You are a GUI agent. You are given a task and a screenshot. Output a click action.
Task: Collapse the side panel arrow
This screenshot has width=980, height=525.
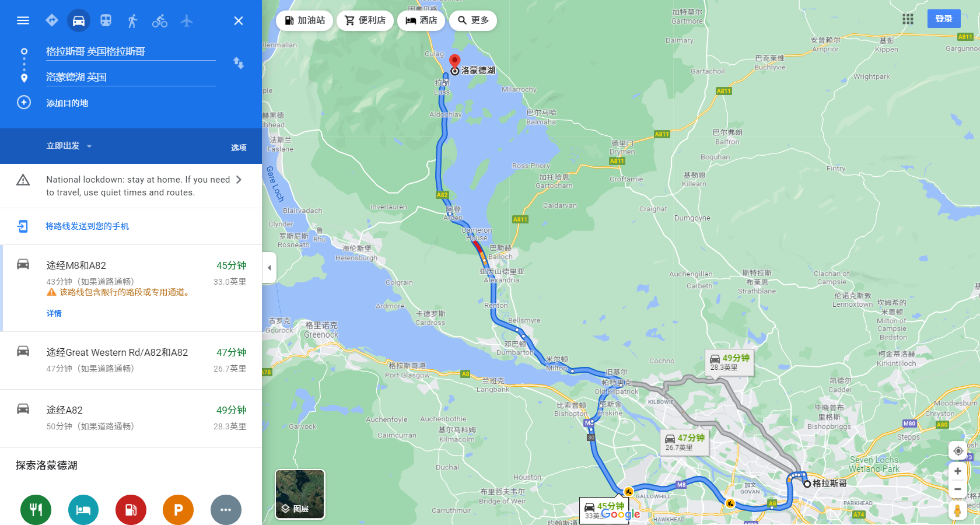[269, 268]
